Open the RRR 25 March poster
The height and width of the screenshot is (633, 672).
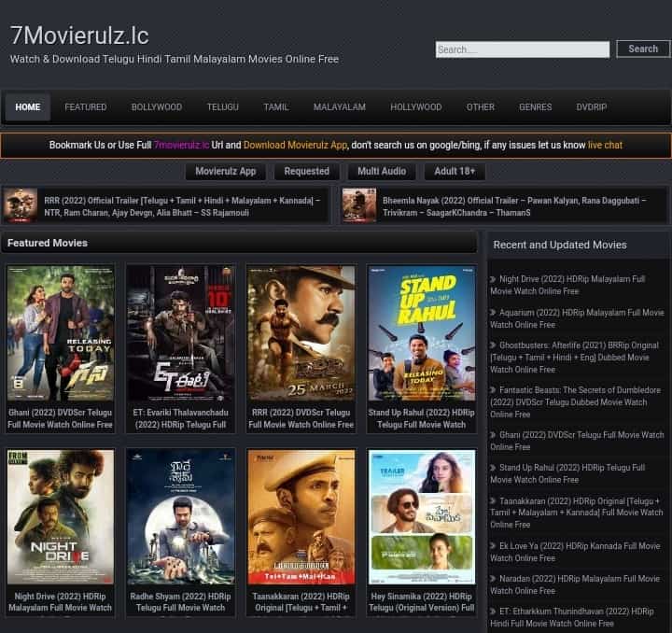(301, 333)
